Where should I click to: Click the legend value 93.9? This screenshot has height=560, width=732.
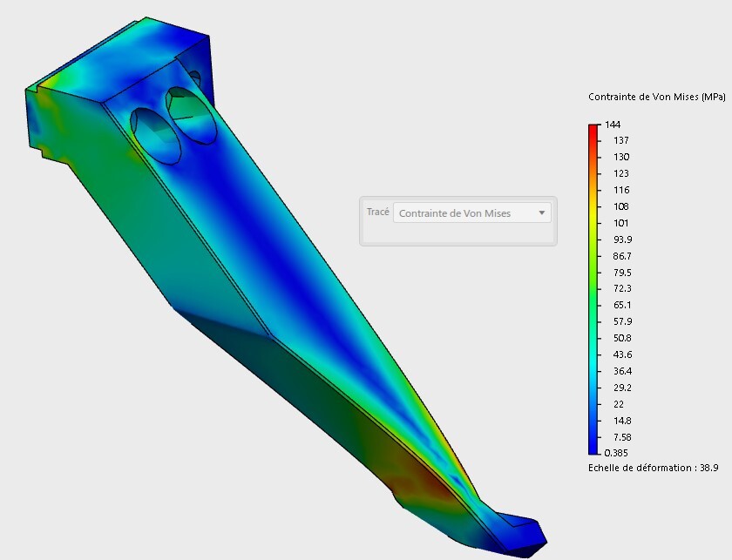[x=623, y=240]
